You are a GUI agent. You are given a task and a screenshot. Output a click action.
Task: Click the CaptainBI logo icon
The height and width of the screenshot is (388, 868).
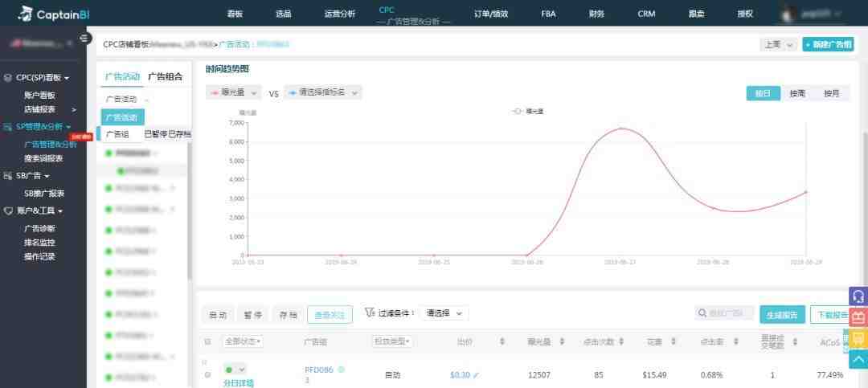(25, 14)
